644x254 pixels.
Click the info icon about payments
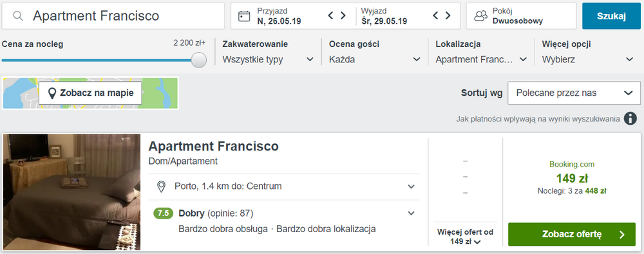[630, 118]
